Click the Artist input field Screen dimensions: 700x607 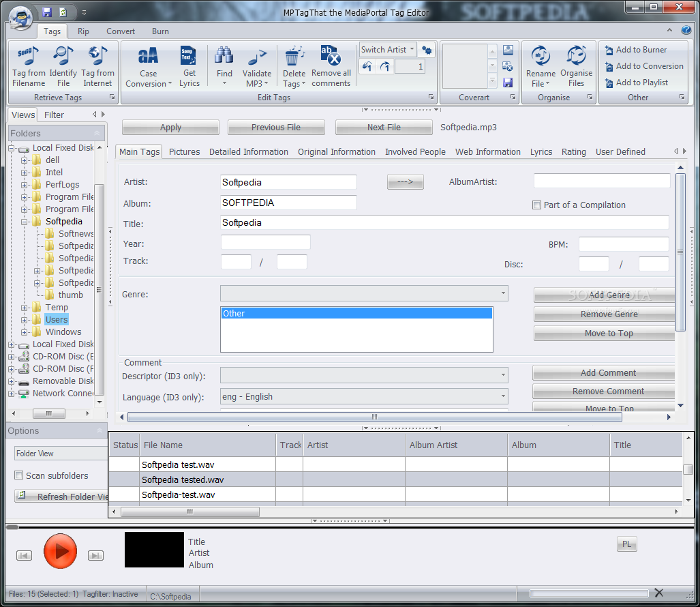click(x=288, y=182)
